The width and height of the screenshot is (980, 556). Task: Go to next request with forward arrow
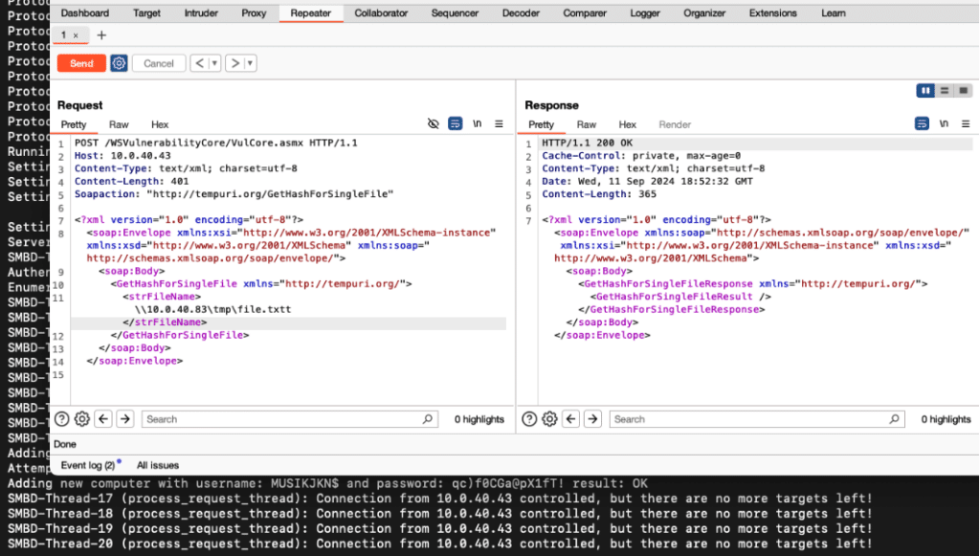(x=235, y=63)
